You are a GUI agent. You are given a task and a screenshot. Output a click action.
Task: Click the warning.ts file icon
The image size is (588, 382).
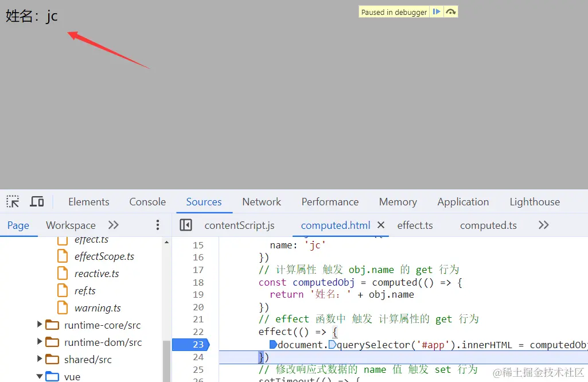point(63,308)
